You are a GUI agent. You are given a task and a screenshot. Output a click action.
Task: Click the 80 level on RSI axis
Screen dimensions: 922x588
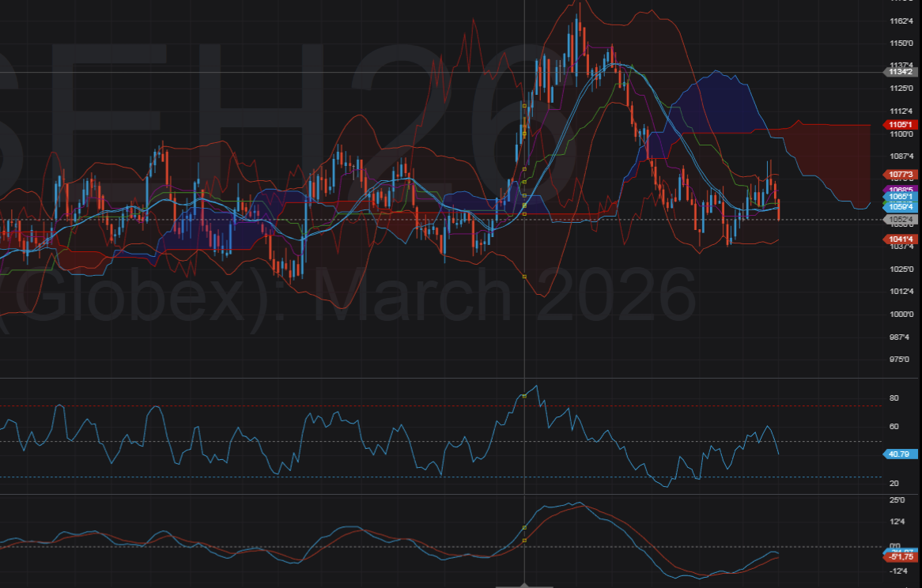point(894,398)
